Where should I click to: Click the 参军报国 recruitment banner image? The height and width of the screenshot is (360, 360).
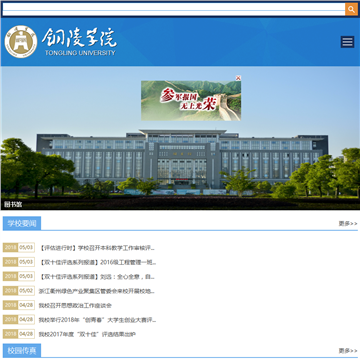pyautogui.click(x=191, y=101)
